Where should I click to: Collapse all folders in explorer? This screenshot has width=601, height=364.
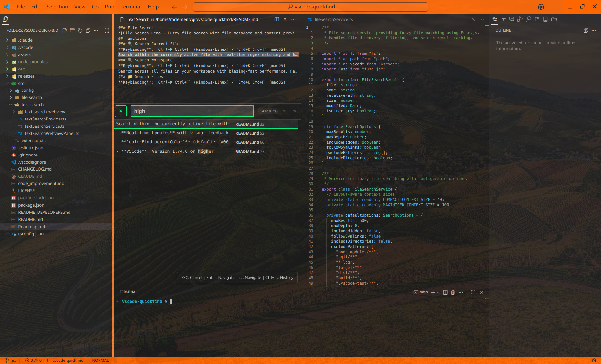click(x=88, y=30)
